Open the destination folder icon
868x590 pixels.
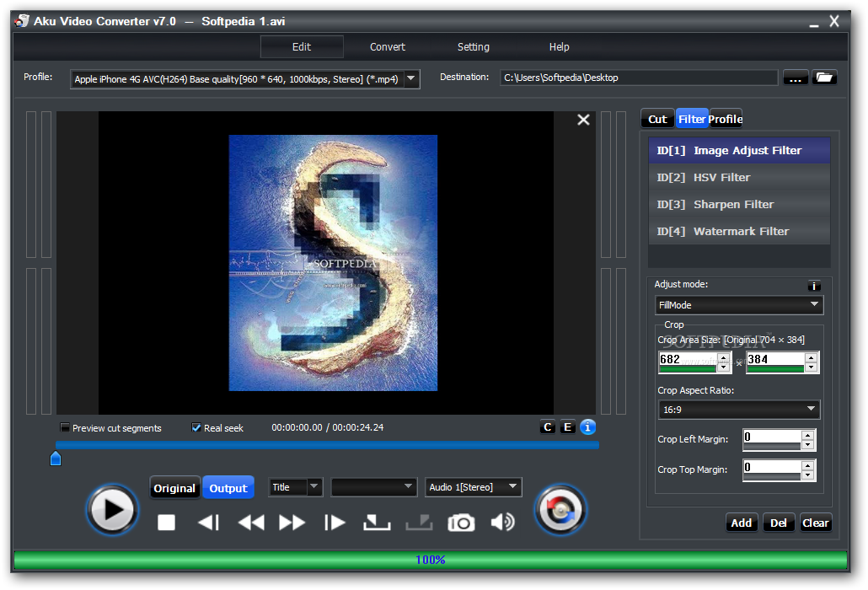coord(824,78)
